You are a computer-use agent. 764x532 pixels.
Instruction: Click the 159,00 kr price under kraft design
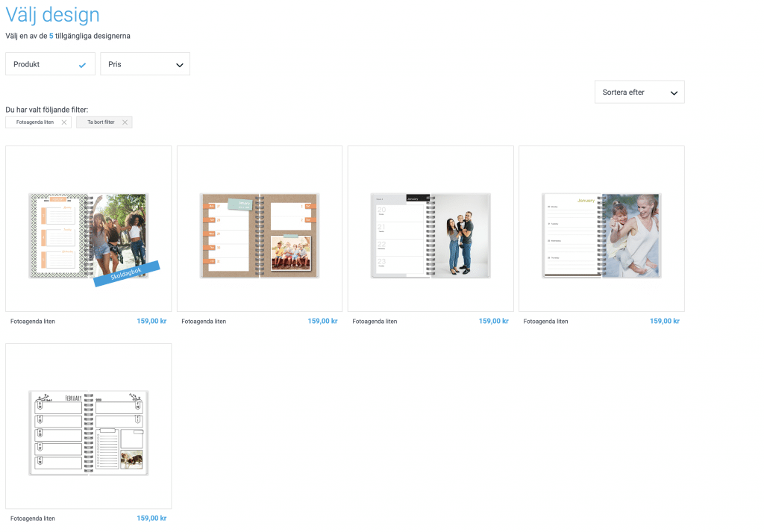point(322,322)
